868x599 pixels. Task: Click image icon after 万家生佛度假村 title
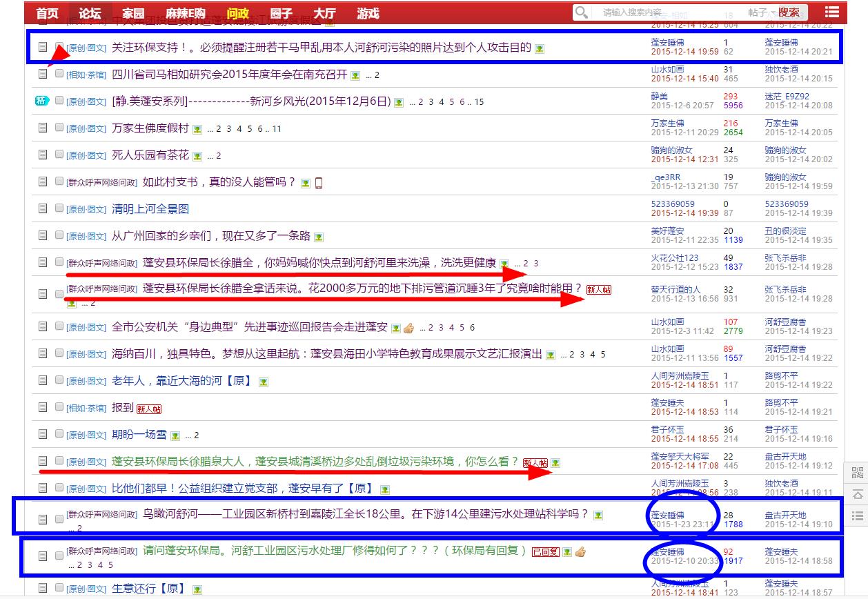[x=197, y=129]
